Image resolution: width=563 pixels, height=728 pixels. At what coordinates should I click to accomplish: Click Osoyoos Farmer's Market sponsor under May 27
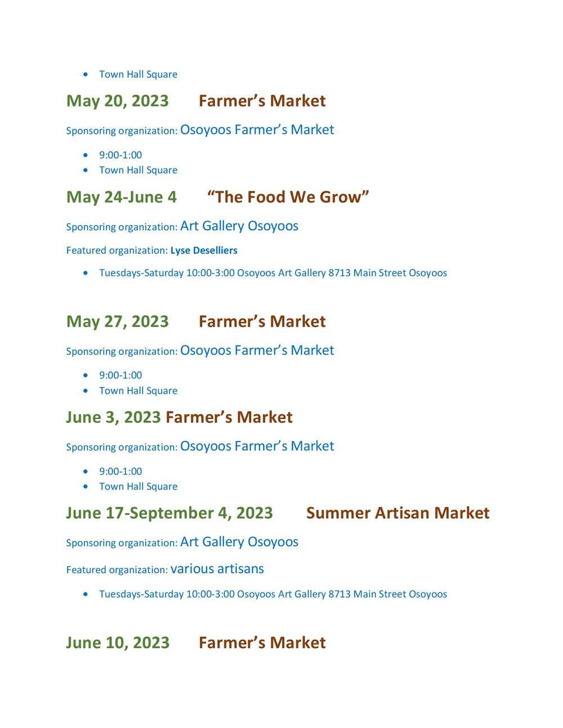coord(257,350)
